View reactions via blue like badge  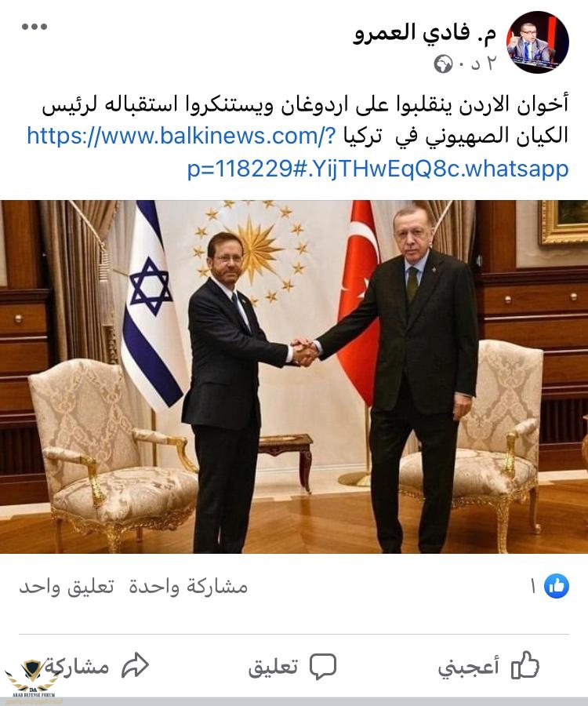[557, 586]
